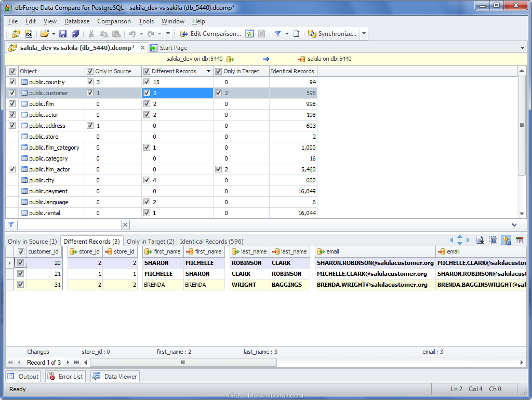This screenshot has width=532, height=400.
Task: Uncheck record checkbox for customer_id 21
Action: [20, 273]
